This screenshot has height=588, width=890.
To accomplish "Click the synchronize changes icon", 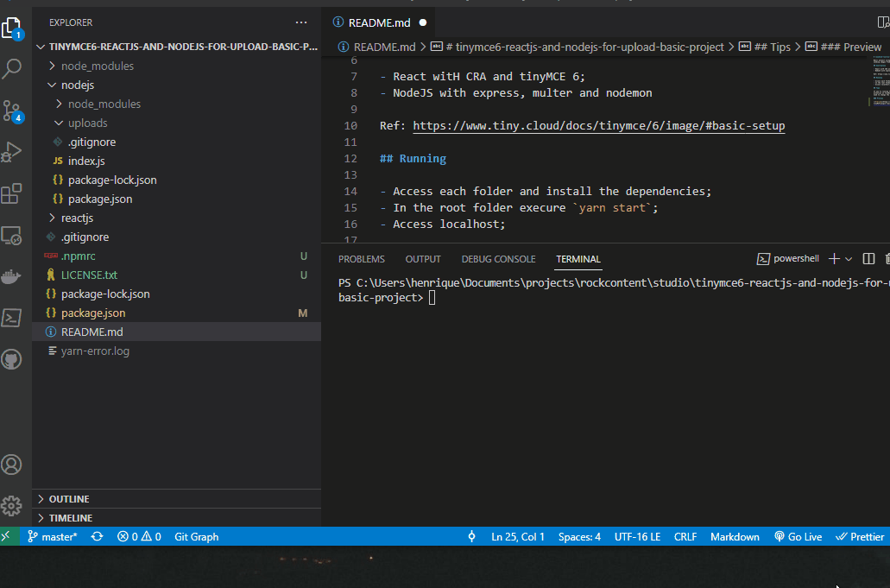I will click(x=97, y=536).
